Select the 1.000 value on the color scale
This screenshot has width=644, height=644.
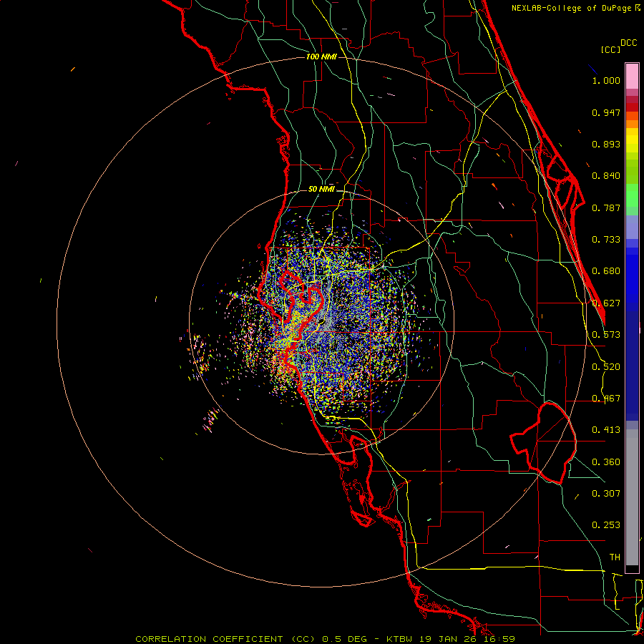click(x=606, y=80)
